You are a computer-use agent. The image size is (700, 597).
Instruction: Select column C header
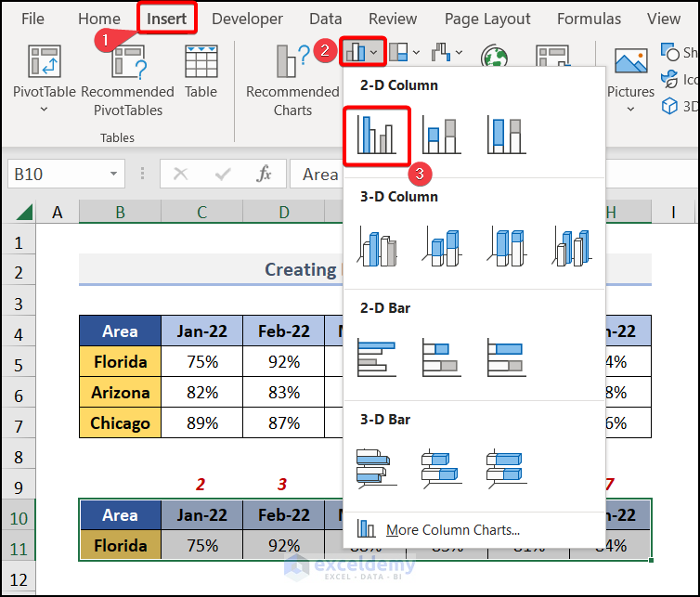point(201,212)
